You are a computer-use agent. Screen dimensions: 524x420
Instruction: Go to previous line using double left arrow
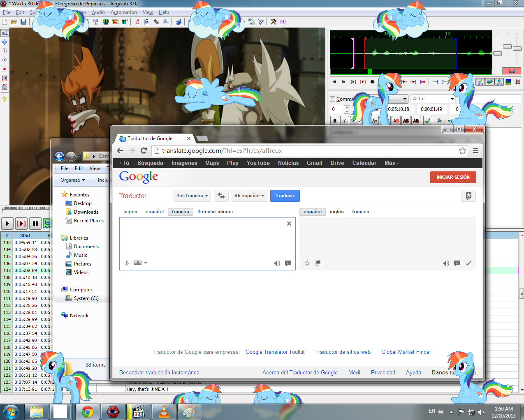point(334,82)
